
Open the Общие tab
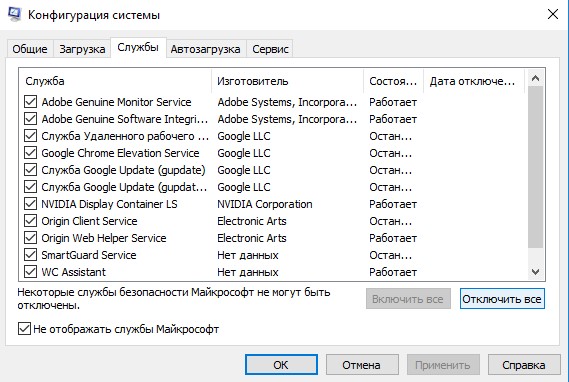30,49
